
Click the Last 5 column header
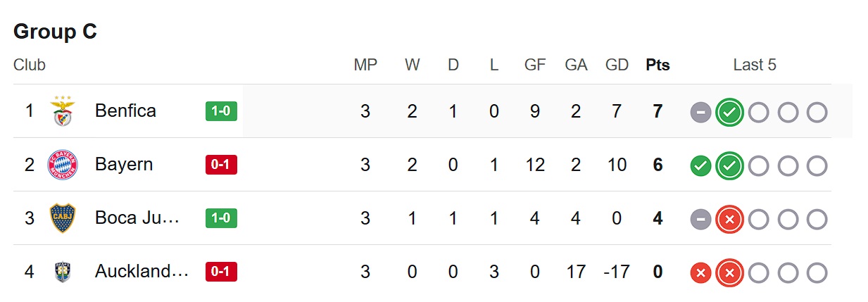coord(754,65)
